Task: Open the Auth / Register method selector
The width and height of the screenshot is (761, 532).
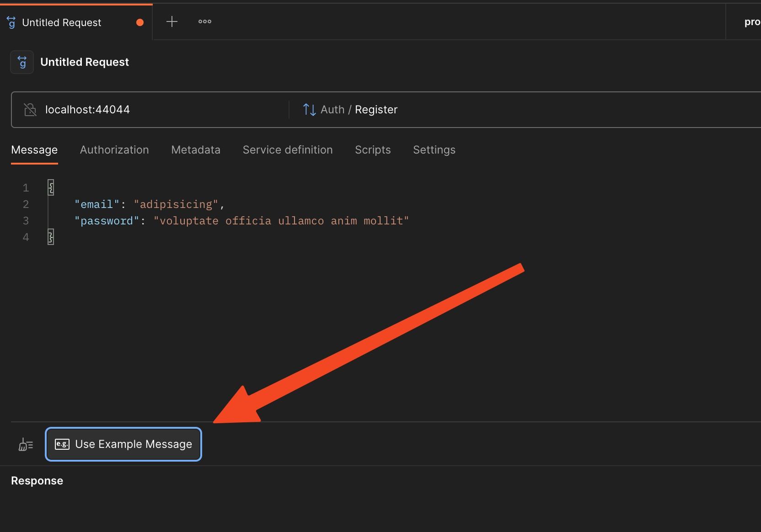Action: click(359, 110)
